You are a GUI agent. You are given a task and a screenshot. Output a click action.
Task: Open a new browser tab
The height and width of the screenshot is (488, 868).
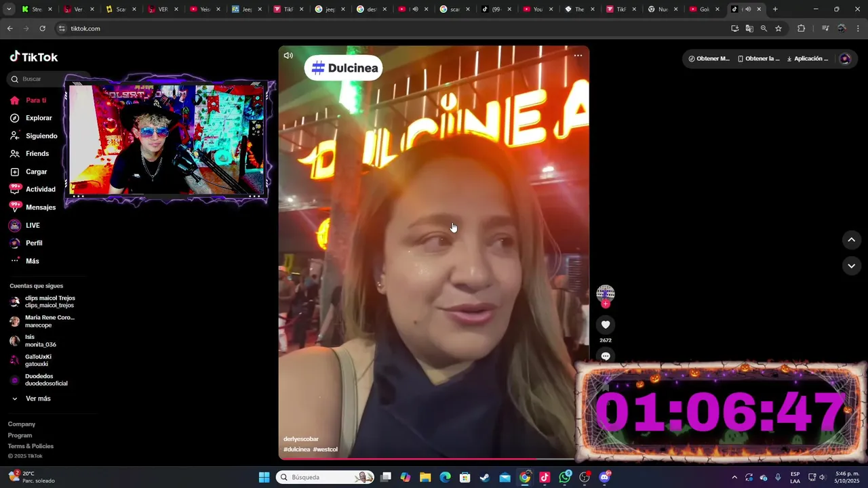[x=775, y=9]
